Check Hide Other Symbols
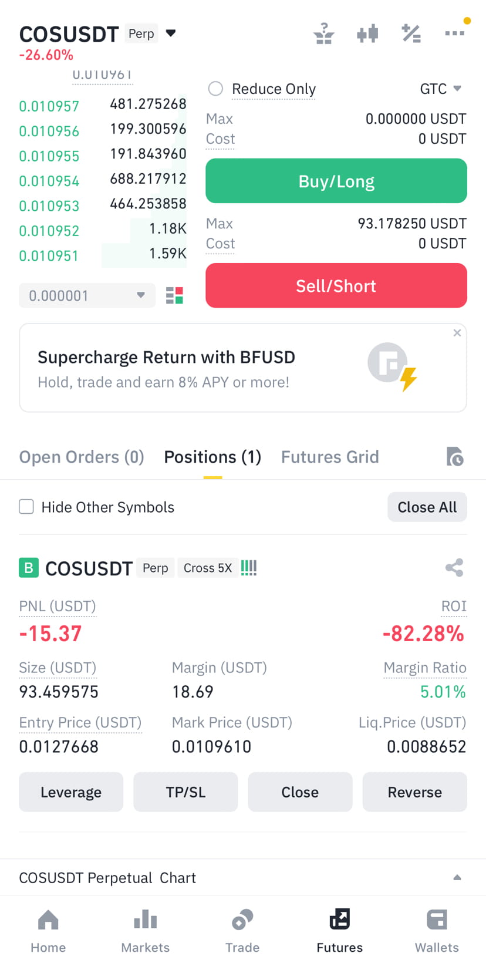 26,507
